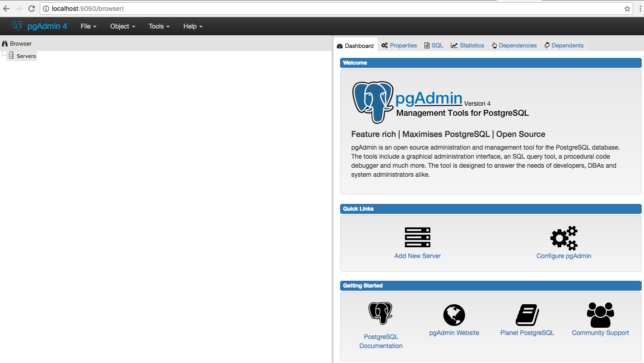The width and height of the screenshot is (644, 363).
Task: Open the Help menu dropdown
Action: click(x=193, y=26)
